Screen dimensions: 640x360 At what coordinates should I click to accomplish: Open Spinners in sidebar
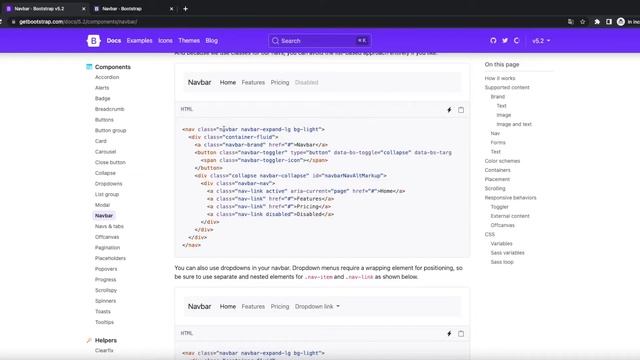(105, 301)
